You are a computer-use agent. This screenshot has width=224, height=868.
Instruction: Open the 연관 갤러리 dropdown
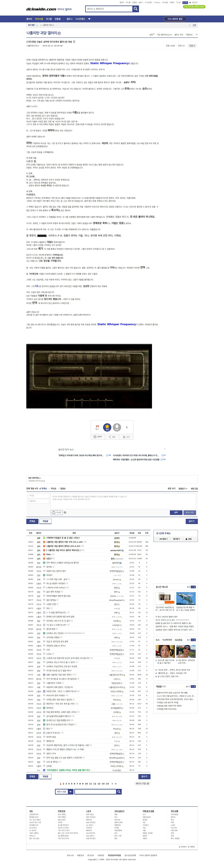point(164,35)
